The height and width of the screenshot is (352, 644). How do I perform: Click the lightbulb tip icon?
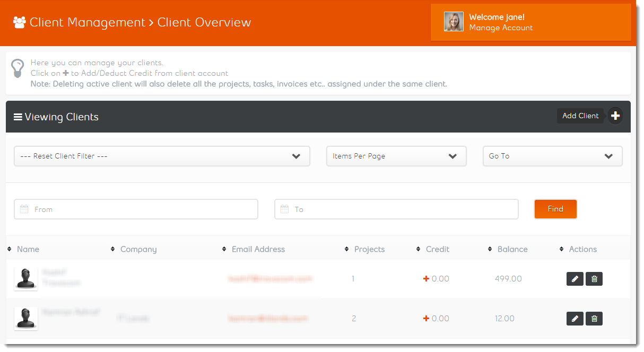coord(18,69)
